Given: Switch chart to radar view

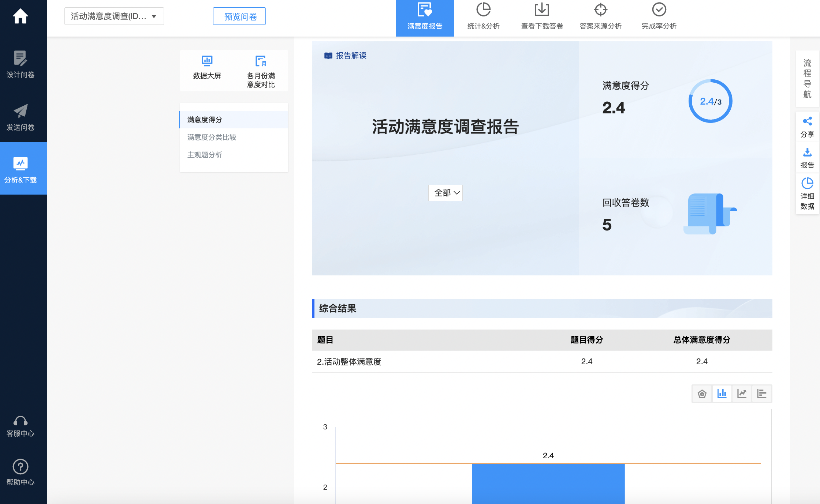Looking at the screenshot, I should pyautogui.click(x=702, y=394).
